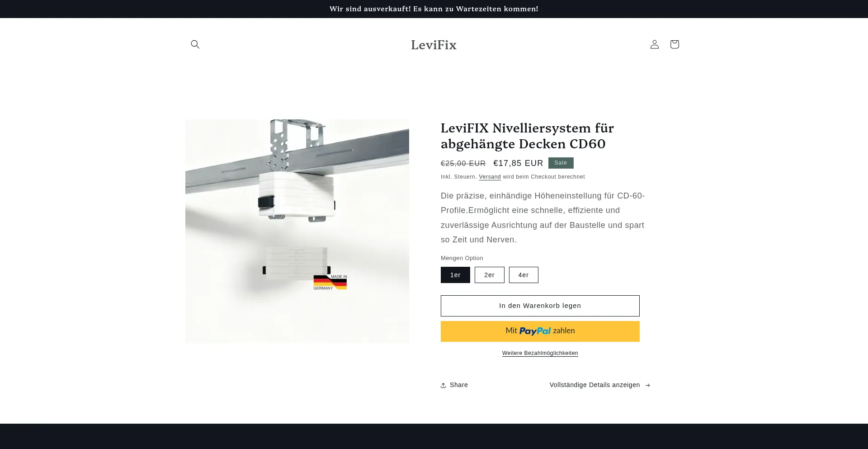
Task: Open the product image of leveling system
Action: click(x=297, y=231)
